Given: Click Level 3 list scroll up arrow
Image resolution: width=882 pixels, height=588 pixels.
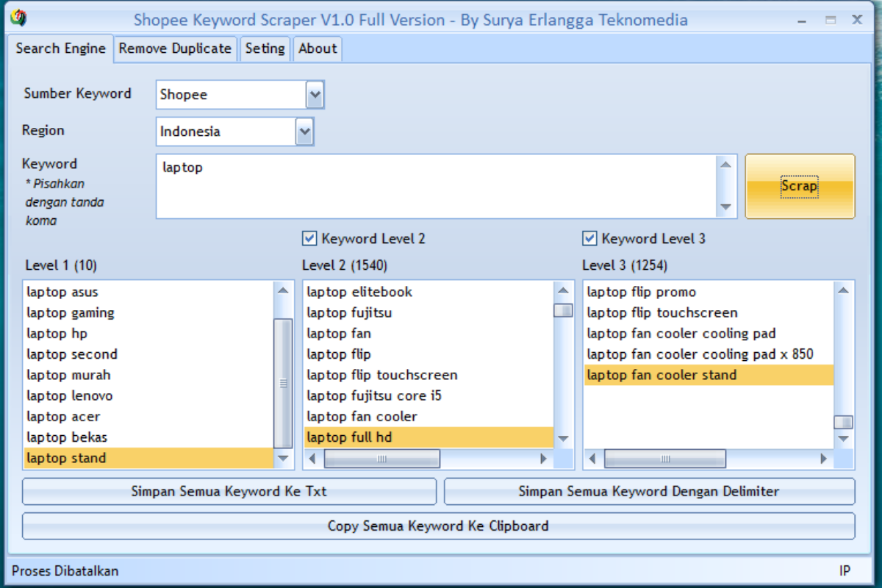Looking at the screenshot, I should point(843,290).
